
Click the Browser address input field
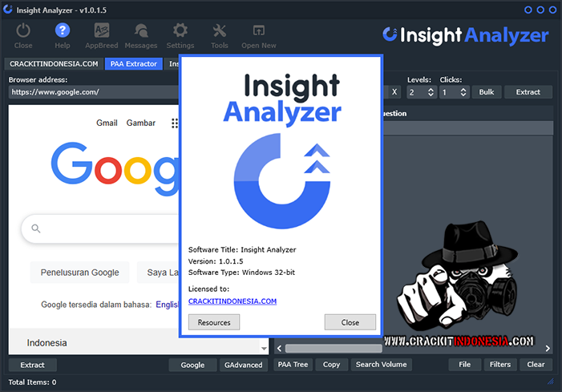(x=92, y=92)
